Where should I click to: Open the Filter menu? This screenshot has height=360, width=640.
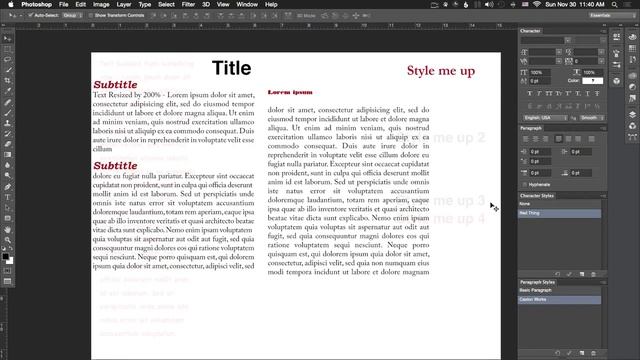pos(188,4)
